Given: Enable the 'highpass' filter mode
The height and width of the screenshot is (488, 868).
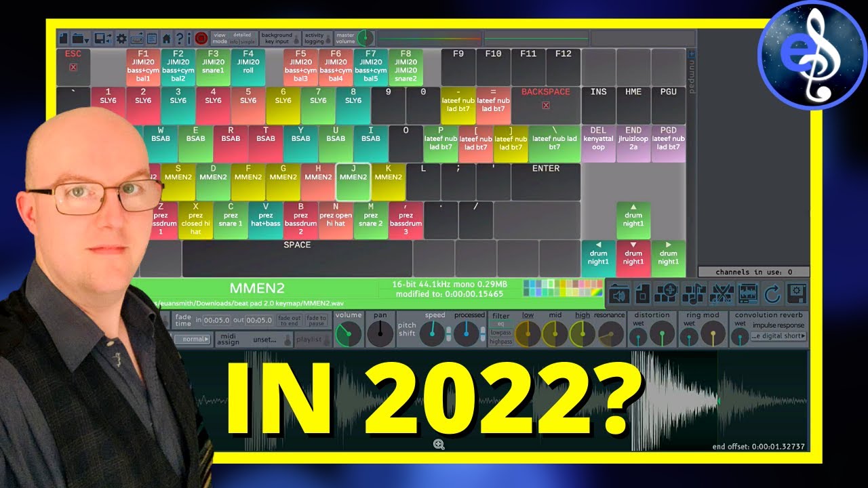Looking at the screenshot, I should click(x=500, y=342).
